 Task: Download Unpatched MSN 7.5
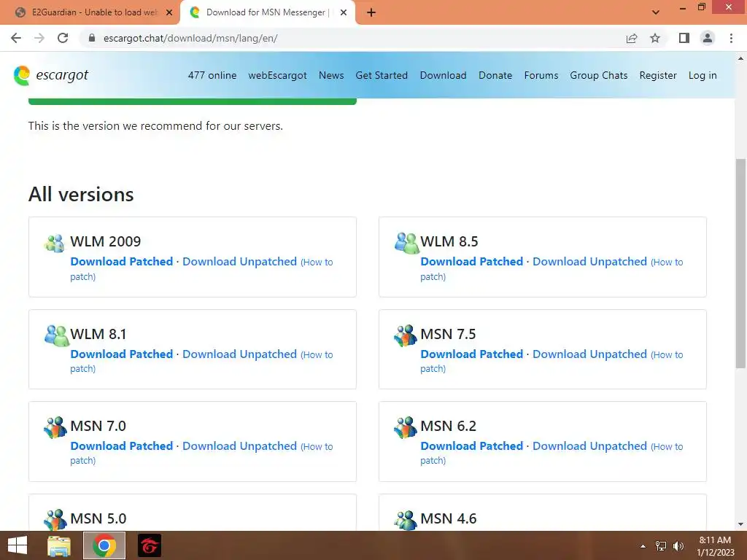(589, 354)
